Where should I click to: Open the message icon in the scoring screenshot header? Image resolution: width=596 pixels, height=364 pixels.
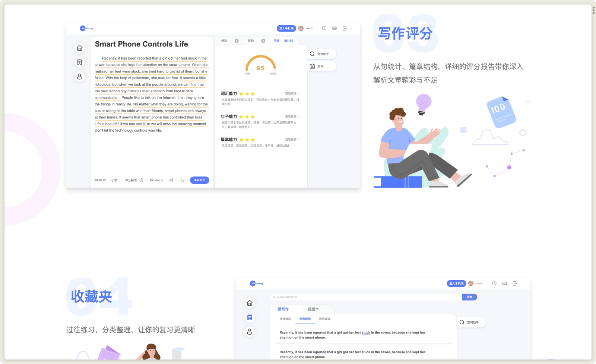[x=335, y=28]
